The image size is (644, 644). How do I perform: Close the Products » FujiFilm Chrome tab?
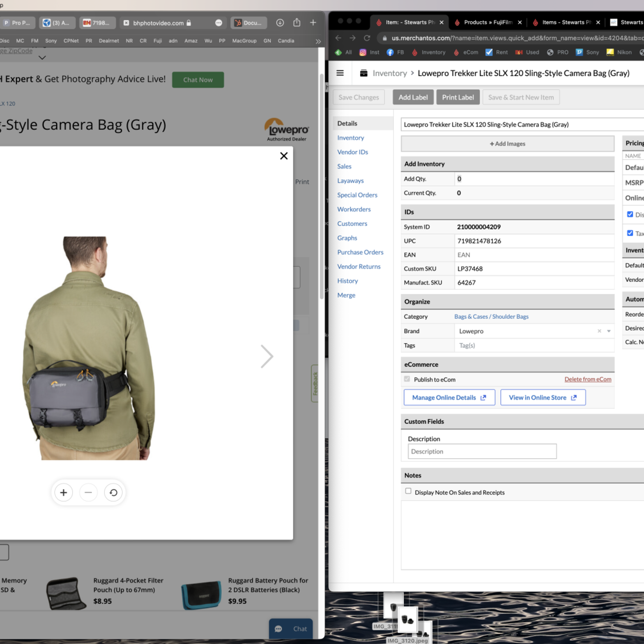520,23
